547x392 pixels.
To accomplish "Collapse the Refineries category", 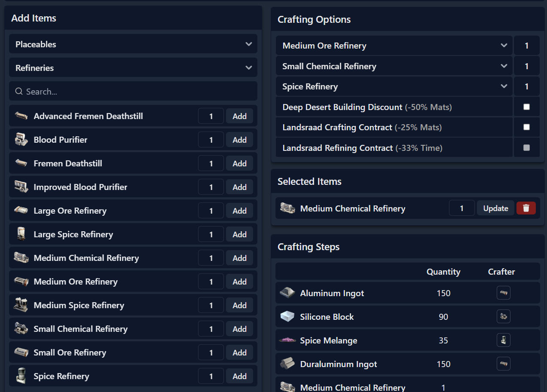I will 133,67.
